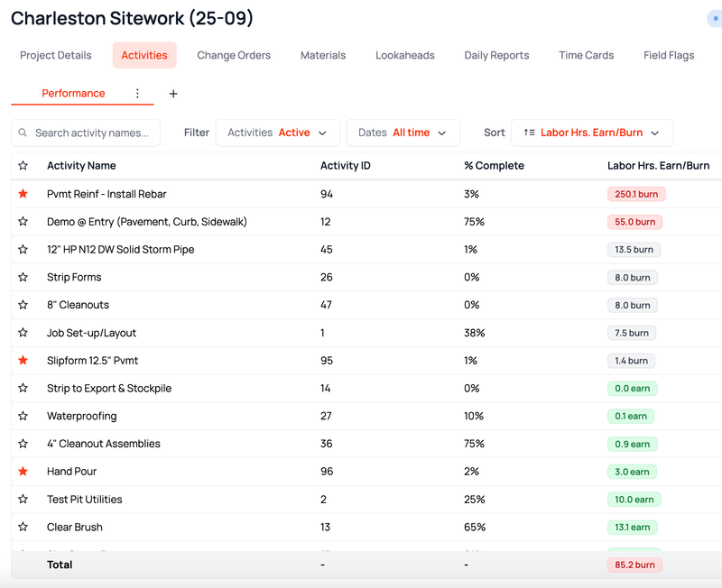The height and width of the screenshot is (588, 722).
Task: Click the 85.2 burn total badge
Action: click(x=634, y=565)
